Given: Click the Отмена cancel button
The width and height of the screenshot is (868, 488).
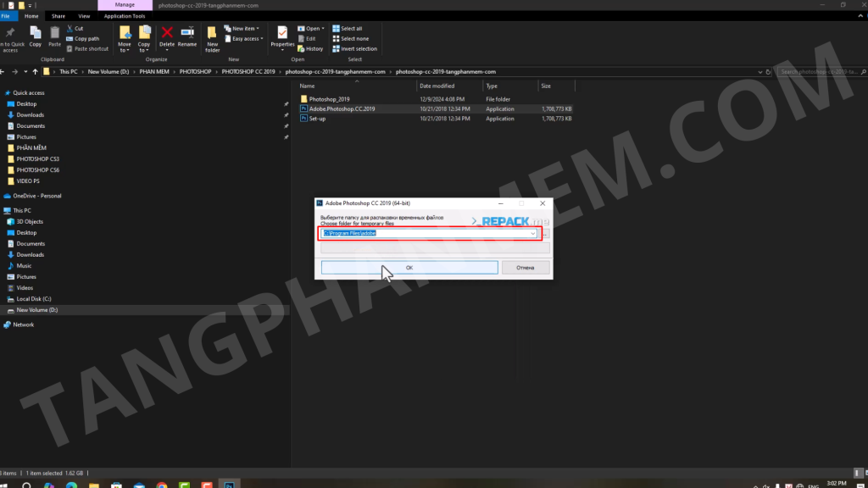Looking at the screenshot, I should click(526, 268).
